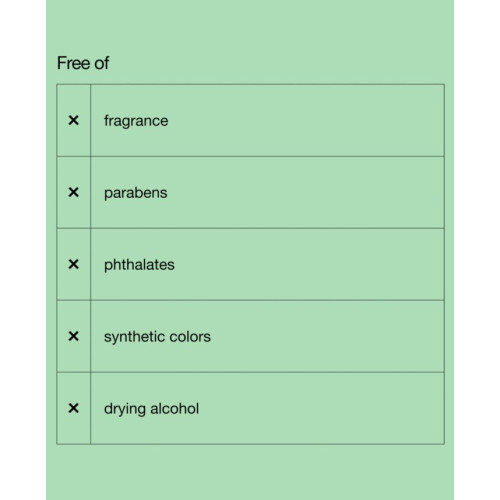This screenshot has width=500, height=500.
Task: Click the X icon next to parabens
Action: pos(73,192)
